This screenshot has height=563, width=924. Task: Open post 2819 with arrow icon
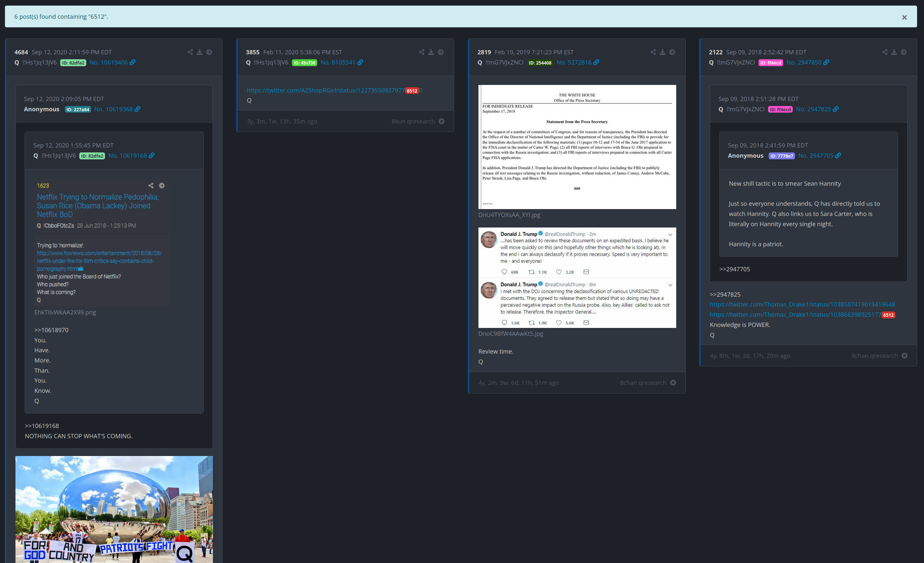pyautogui.click(x=672, y=52)
